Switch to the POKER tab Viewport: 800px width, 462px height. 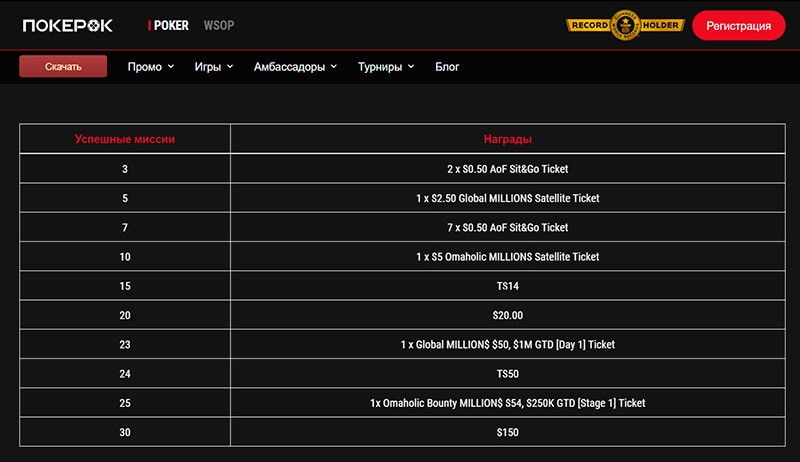click(x=170, y=25)
